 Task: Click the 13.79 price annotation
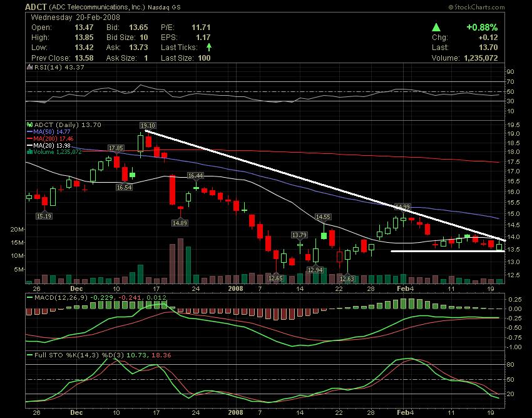pyautogui.click(x=299, y=235)
